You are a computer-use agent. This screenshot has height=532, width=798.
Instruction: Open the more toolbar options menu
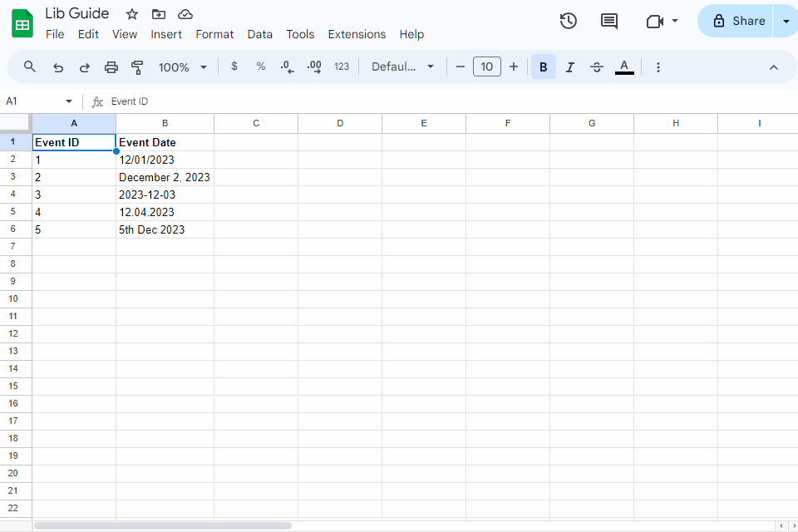658,67
